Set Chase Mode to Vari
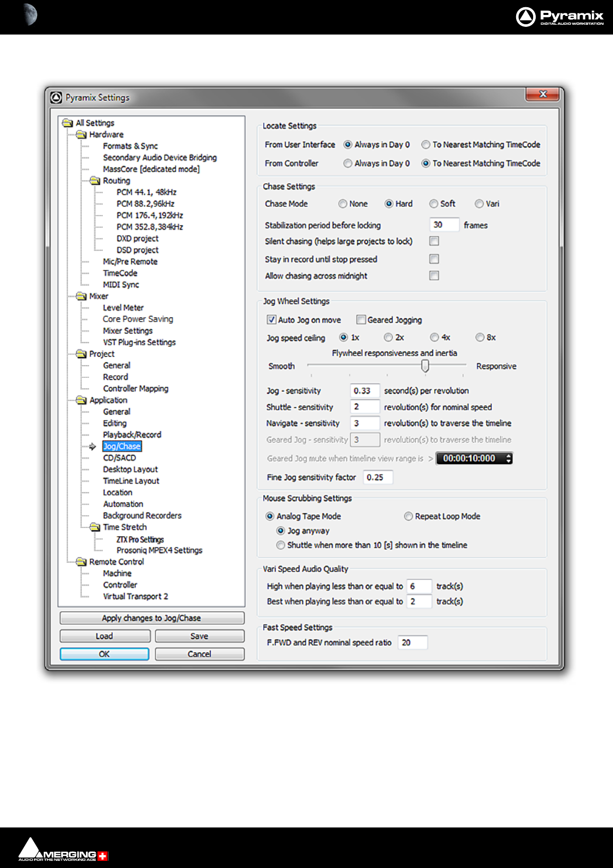Viewport: 613px width, 868px height. [479, 204]
